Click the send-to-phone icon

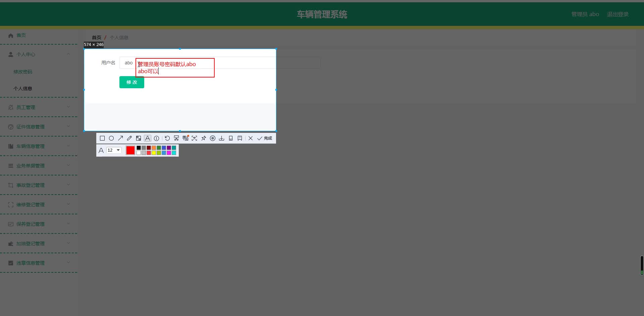pos(231,138)
